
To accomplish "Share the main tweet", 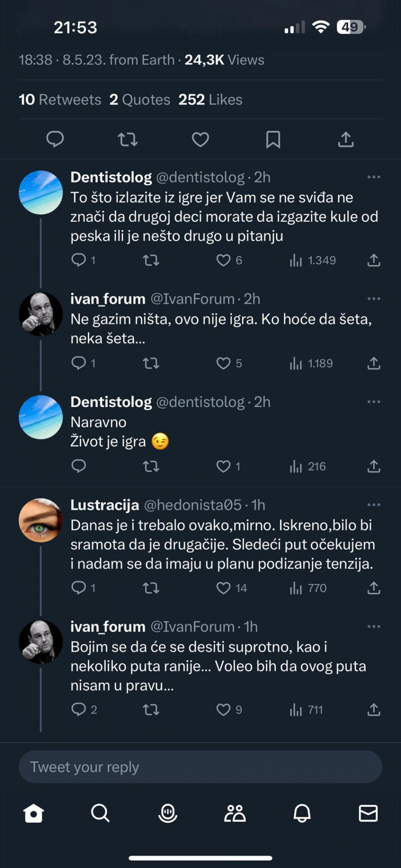I will pos(346,140).
